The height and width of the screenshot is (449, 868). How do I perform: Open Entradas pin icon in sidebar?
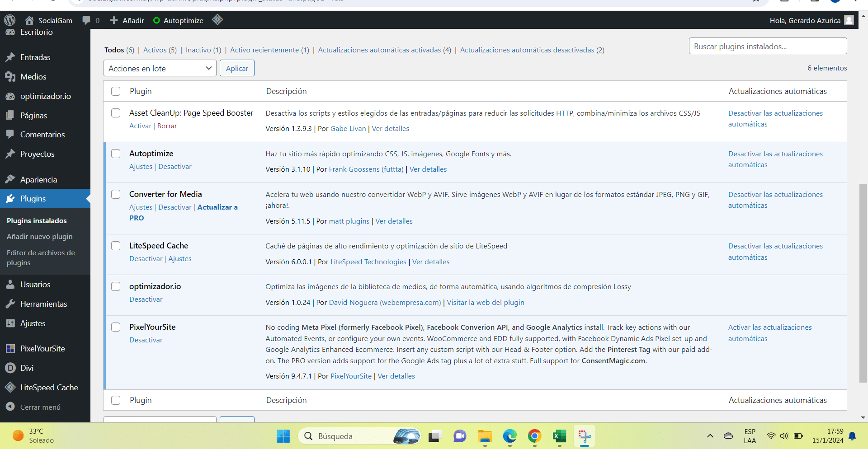point(10,57)
